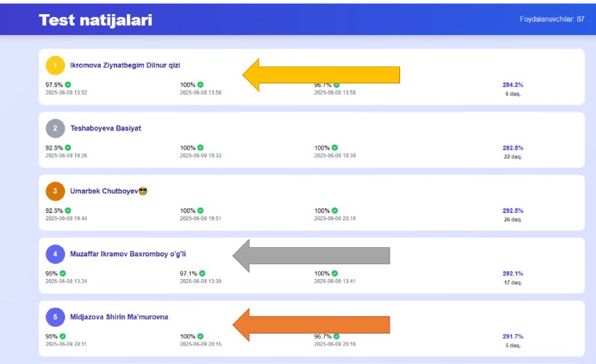Open Teshaboyeva Basiyat's name link
596x364 pixels.
tap(106, 129)
